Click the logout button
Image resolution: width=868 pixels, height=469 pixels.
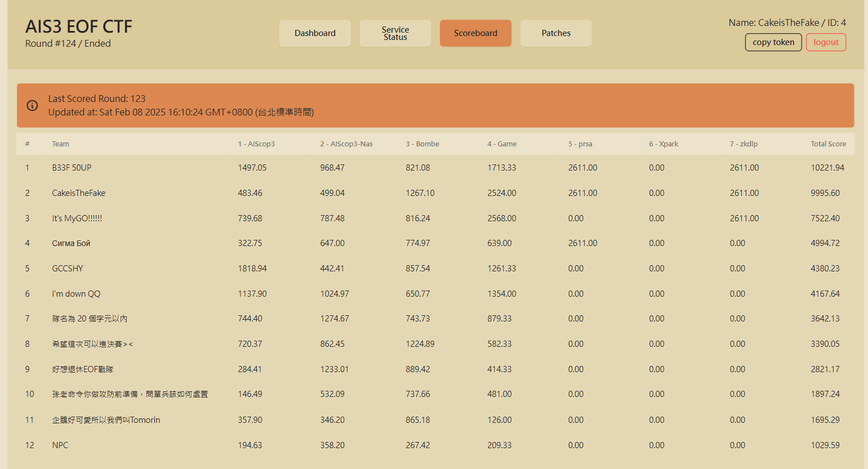coord(826,42)
